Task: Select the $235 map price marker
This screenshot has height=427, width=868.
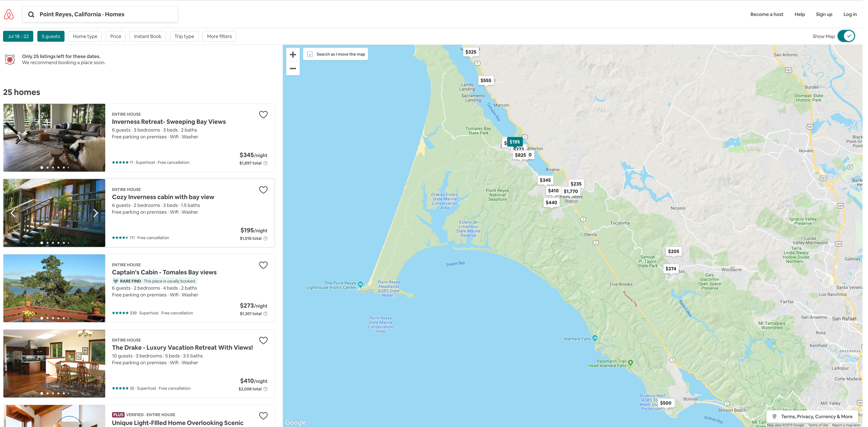Action: coord(576,184)
